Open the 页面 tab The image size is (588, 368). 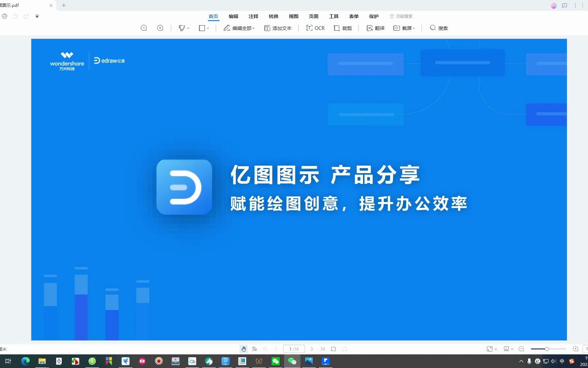click(314, 16)
